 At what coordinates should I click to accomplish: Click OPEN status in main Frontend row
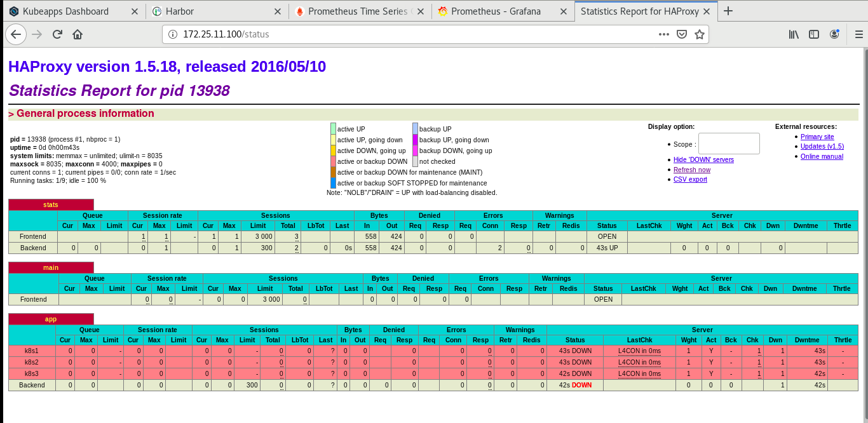click(603, 299)
